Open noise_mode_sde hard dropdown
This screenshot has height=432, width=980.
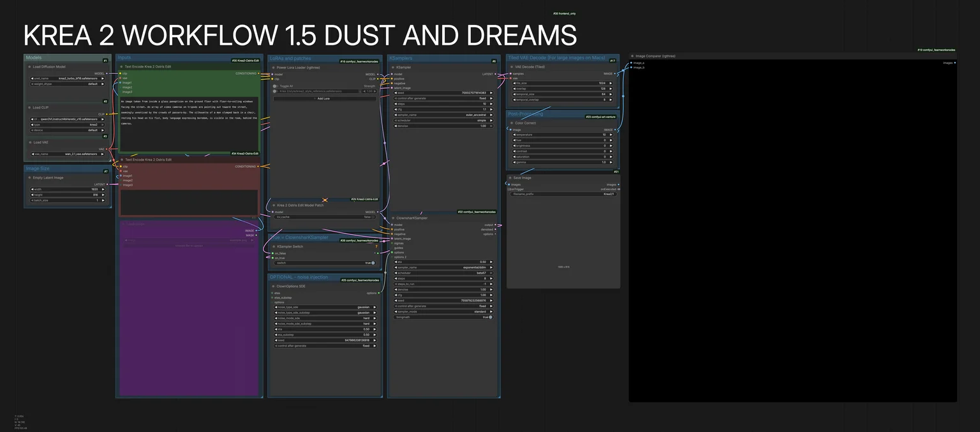[x=325, y=318]
